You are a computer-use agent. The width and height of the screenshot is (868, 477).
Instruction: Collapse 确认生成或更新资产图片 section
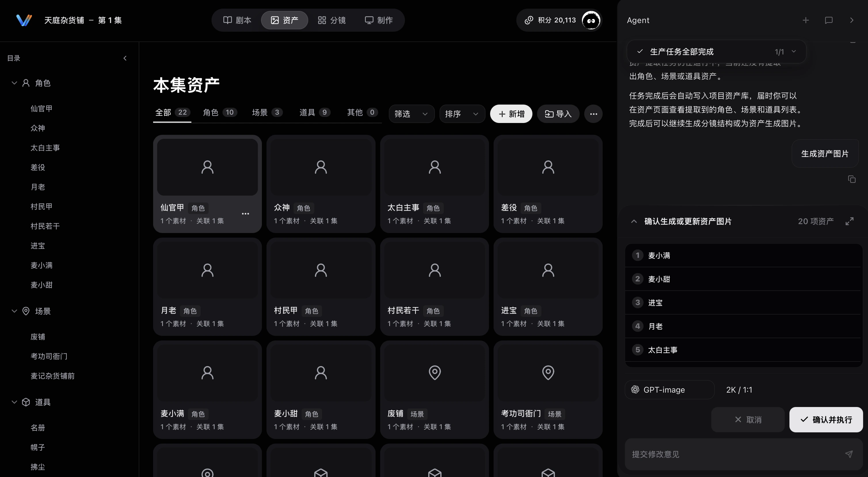coord(634,221)
